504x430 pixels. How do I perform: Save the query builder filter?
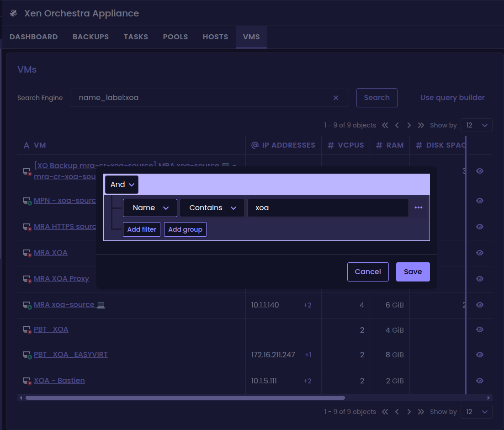pyautogui.click(x=413, y=272)
